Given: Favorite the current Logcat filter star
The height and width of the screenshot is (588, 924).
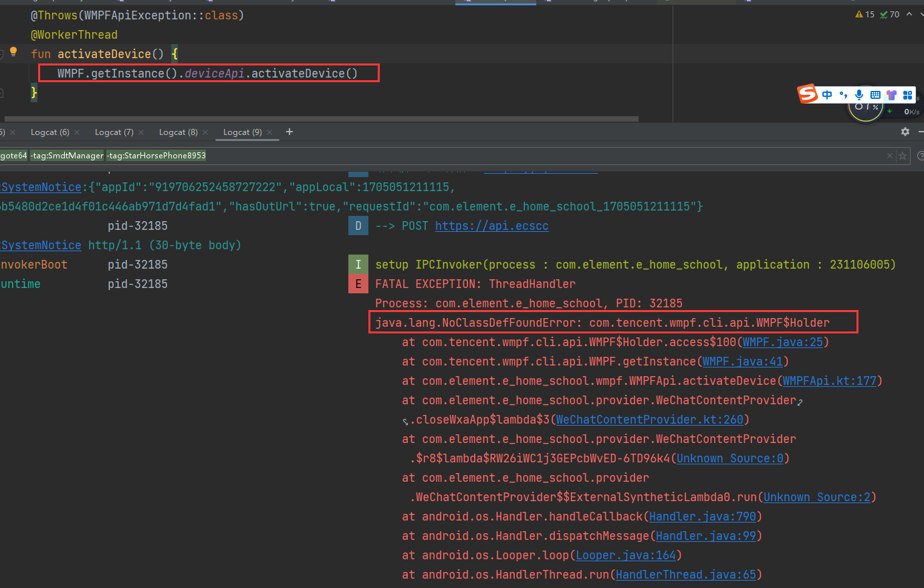Looking at the screenshot, I should point(903,156).
